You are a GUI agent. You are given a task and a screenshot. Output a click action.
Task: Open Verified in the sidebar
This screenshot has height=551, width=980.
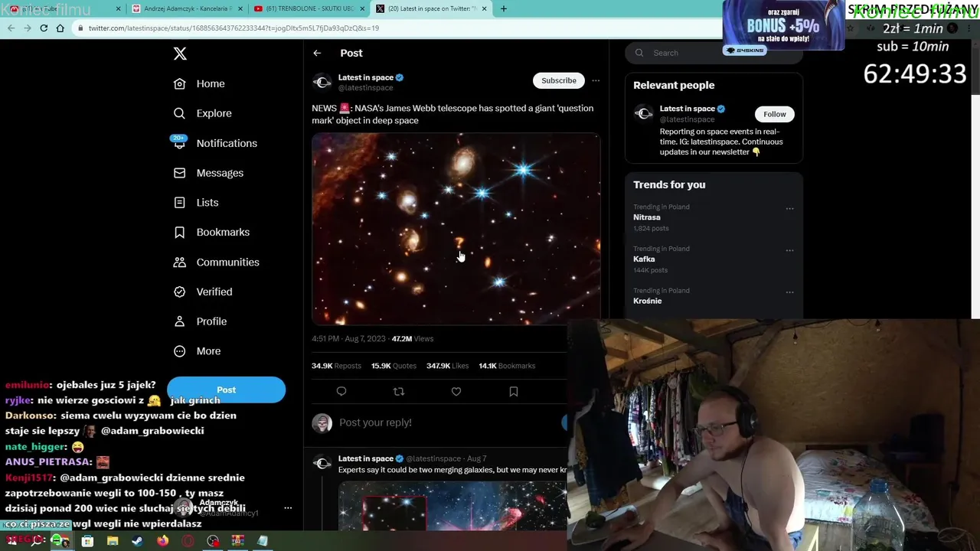(203, 292)
